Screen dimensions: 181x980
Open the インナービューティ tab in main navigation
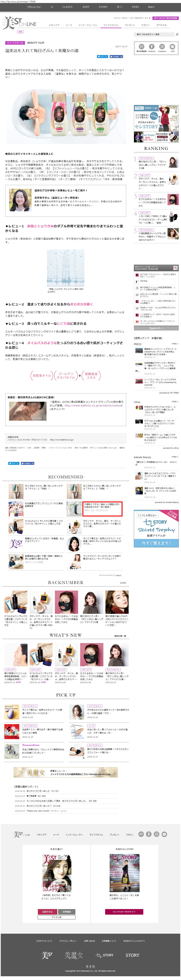coord(88,25)
